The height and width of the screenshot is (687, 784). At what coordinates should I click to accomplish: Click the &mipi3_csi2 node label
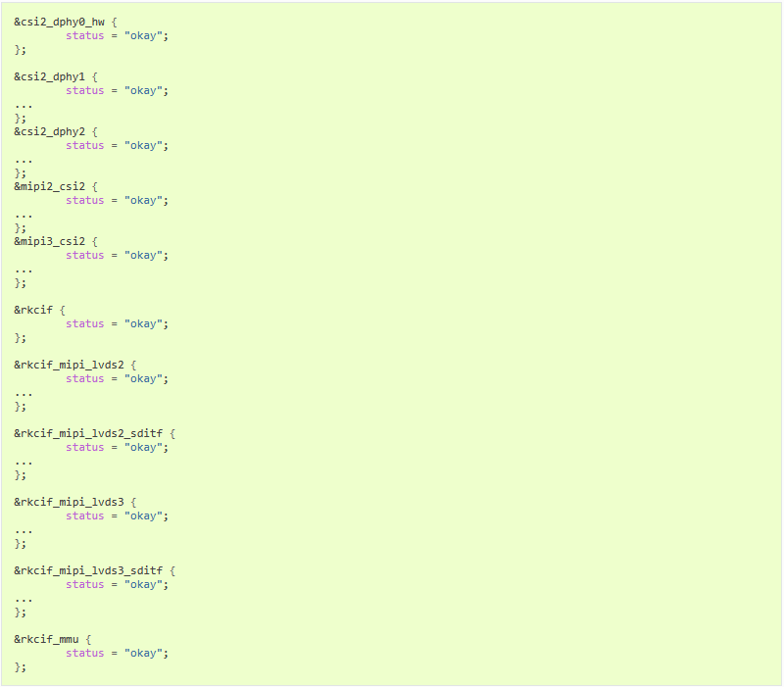click(x=50, y=241)
